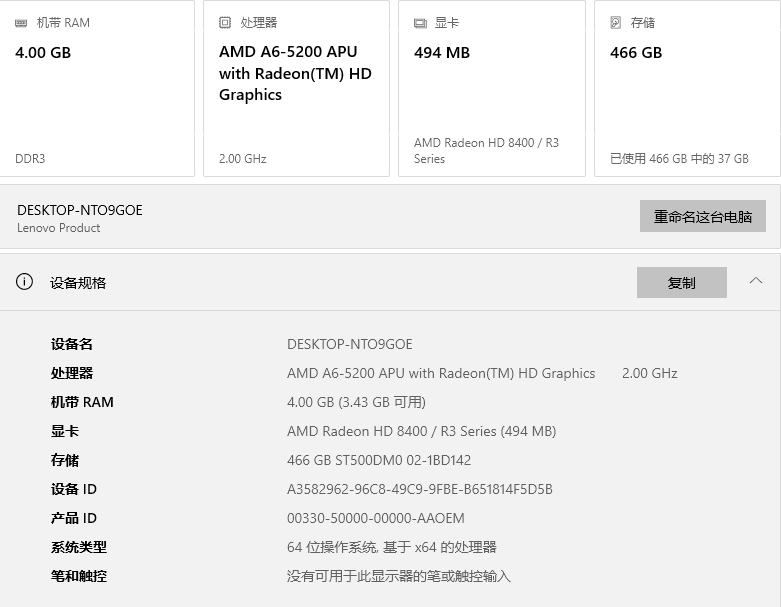
Task: Select 466 GB ST500DM0 02-1BD142 value
Action: tap(379, 460)
